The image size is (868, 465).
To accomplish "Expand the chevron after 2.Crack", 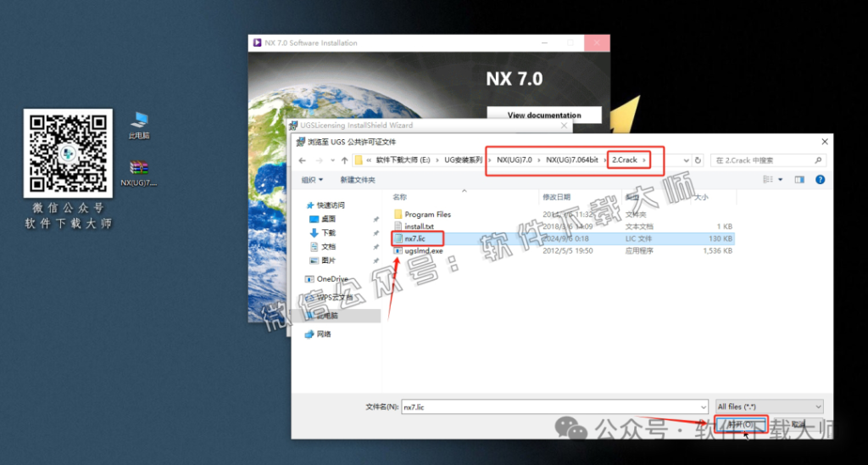I will [644, 160].
